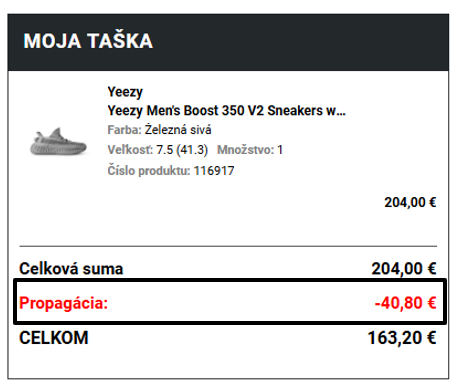Viewport: 464px width, 392px height.
Task: Click the item price 204,00 €
Action: (x=410, y=202)
